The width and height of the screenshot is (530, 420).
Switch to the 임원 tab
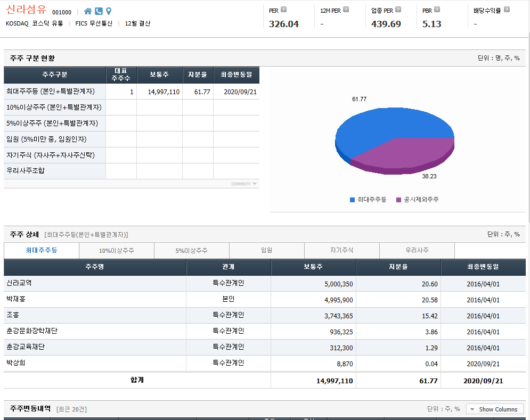pyautogui.click(x=267, y=250)
